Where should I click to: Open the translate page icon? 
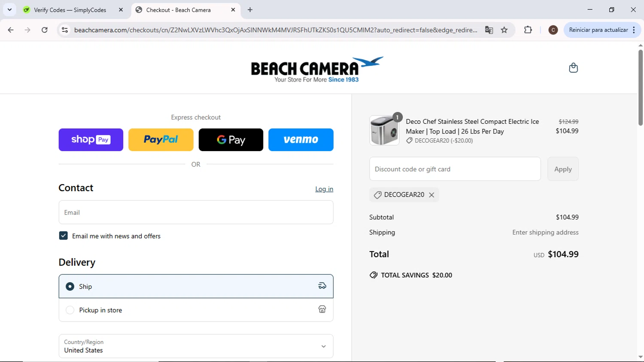[489, 30]
